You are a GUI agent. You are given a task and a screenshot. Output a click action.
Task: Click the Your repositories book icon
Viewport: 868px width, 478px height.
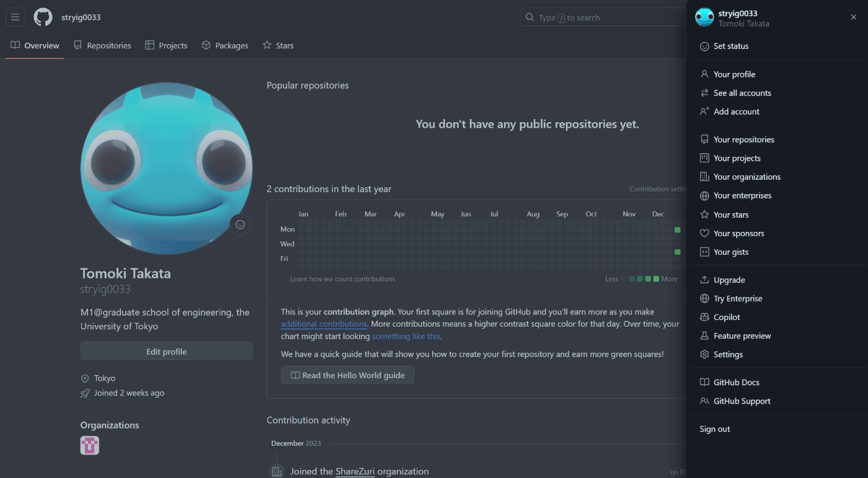[x=704, y=139]
